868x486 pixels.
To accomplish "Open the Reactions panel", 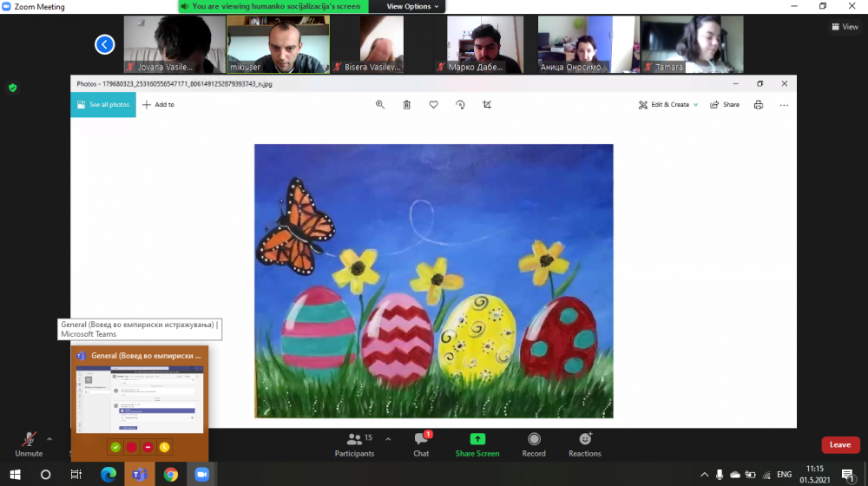I will pos(585,444).
